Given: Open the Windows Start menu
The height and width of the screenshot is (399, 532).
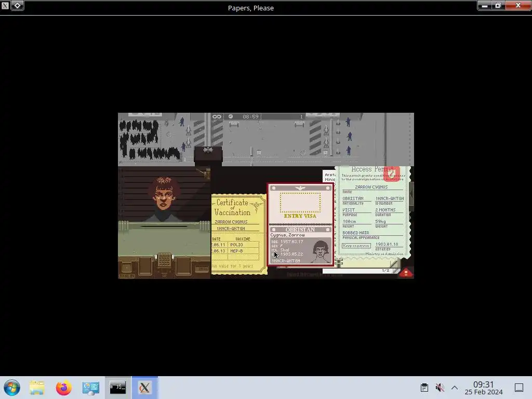Looking at the screenshot, I should coord(12,388).
